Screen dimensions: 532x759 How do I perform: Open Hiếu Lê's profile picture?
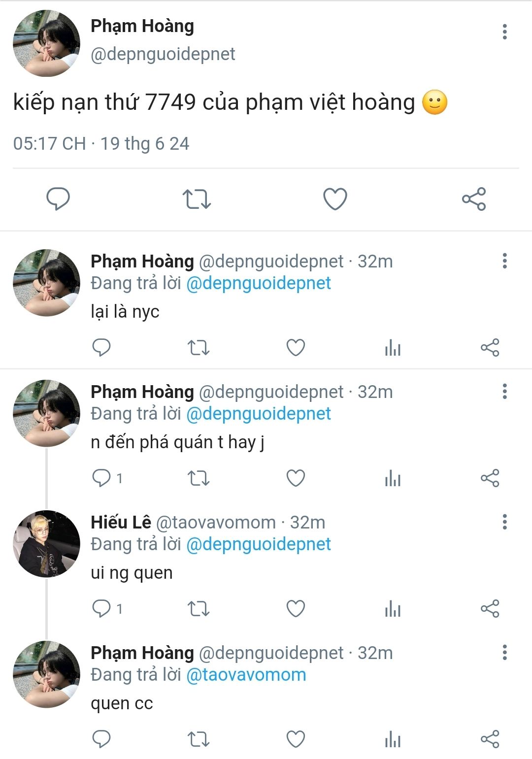pyautogui.click(x=46, y=544)
